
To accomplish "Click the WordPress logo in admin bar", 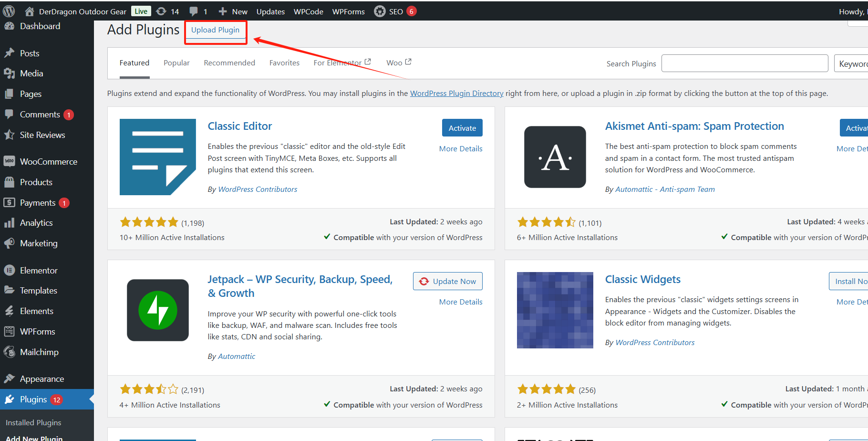I will (9, 11).
